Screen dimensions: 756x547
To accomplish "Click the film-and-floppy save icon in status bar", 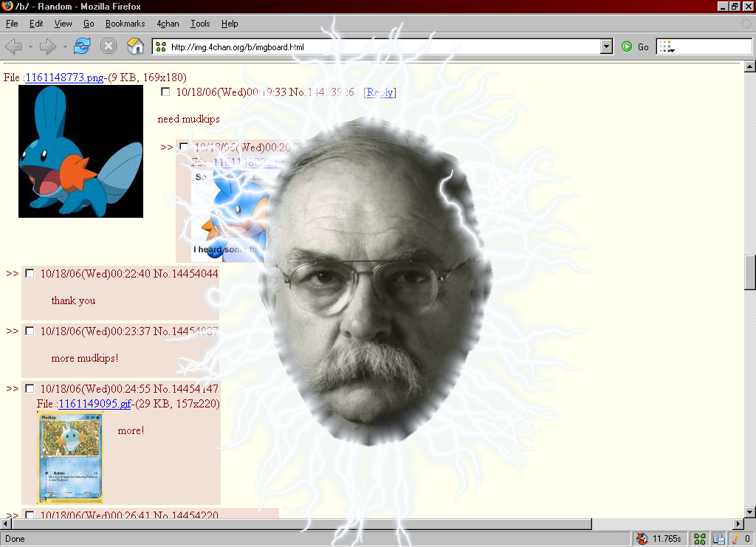I will coord(719,538).
